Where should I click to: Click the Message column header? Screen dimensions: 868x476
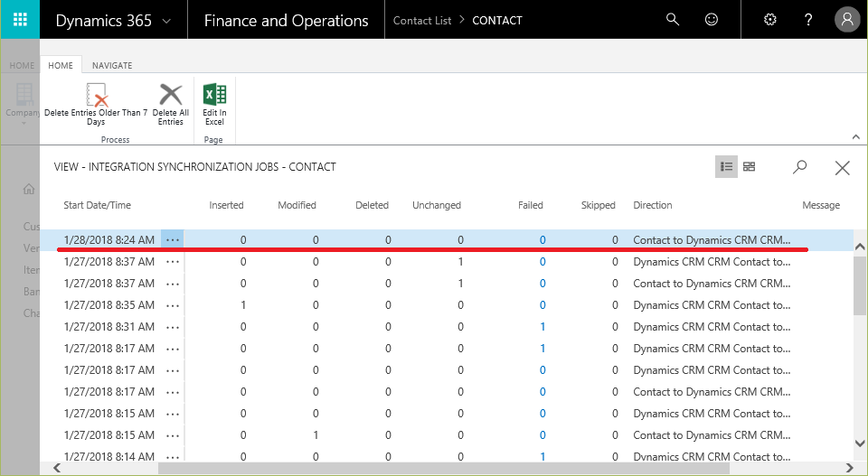click(x=821, y=205)
